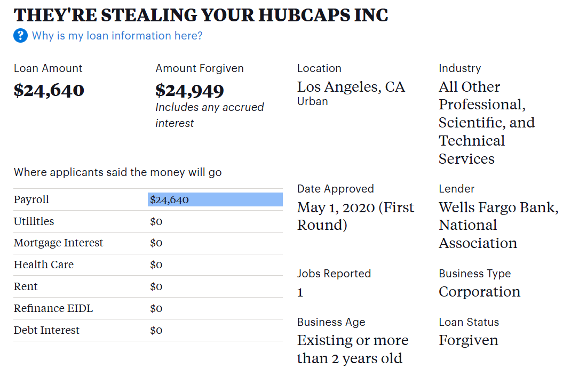Select the $24,640 loan amount figure

[49, 90]
